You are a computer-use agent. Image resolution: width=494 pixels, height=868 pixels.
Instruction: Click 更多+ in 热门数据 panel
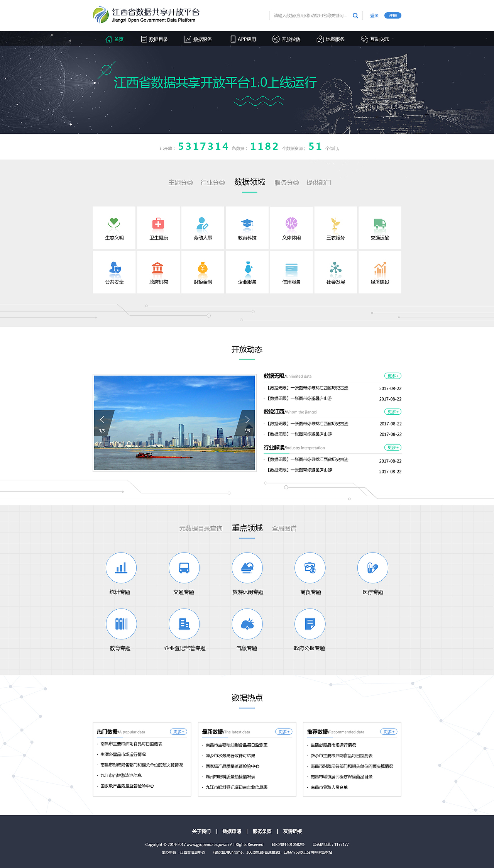click(x=179, y=732)
